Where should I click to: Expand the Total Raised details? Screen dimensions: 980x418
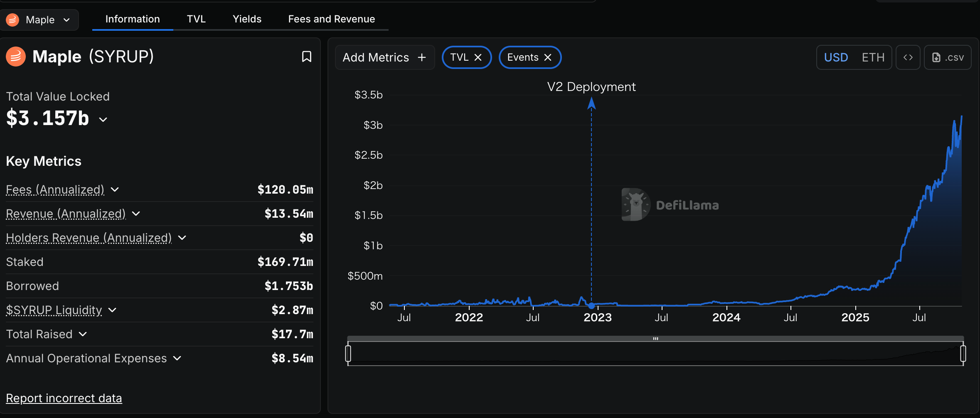(83, 334)
